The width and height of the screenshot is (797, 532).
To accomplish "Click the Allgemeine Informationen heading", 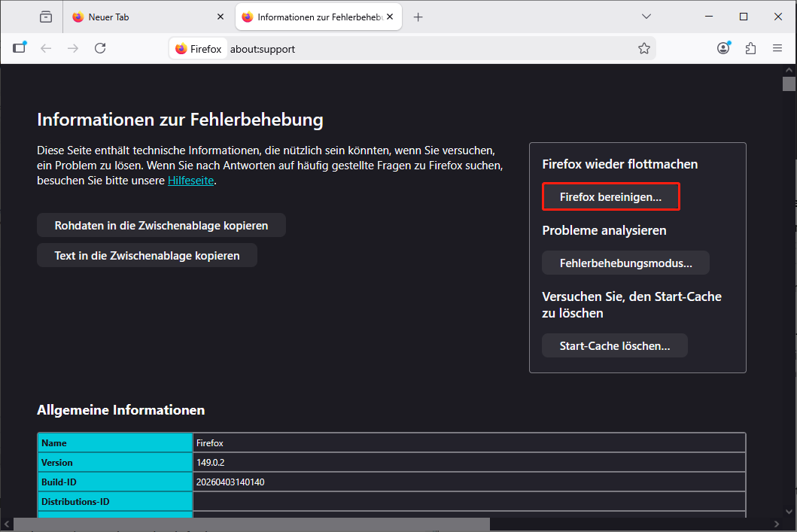I will 121,410.
